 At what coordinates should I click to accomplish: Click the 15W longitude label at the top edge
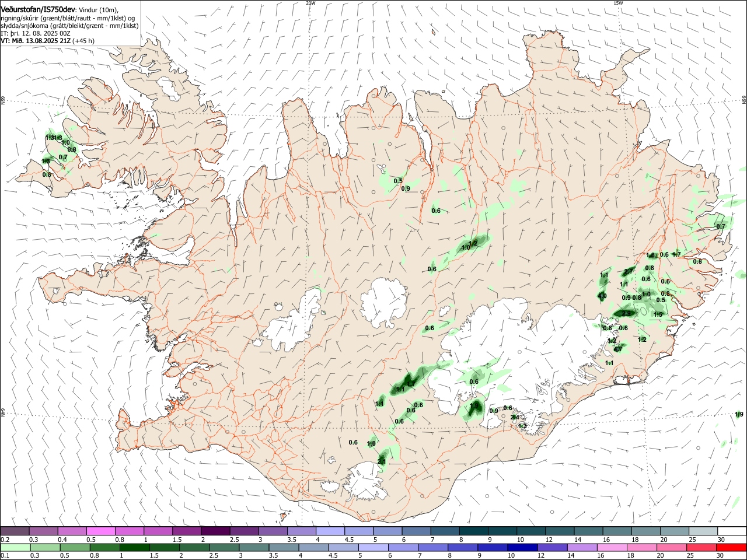point(618,3)
